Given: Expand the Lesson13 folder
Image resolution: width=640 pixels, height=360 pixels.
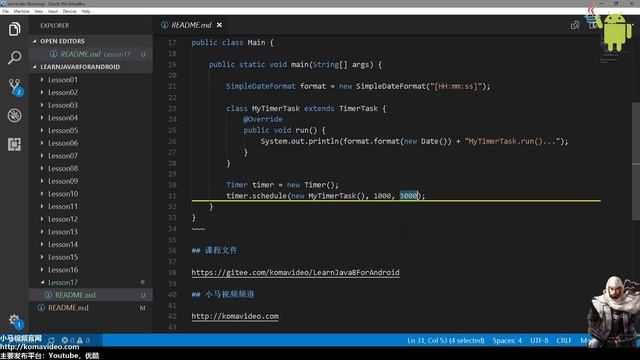Looking at the screenshot, I should point(91,232).
